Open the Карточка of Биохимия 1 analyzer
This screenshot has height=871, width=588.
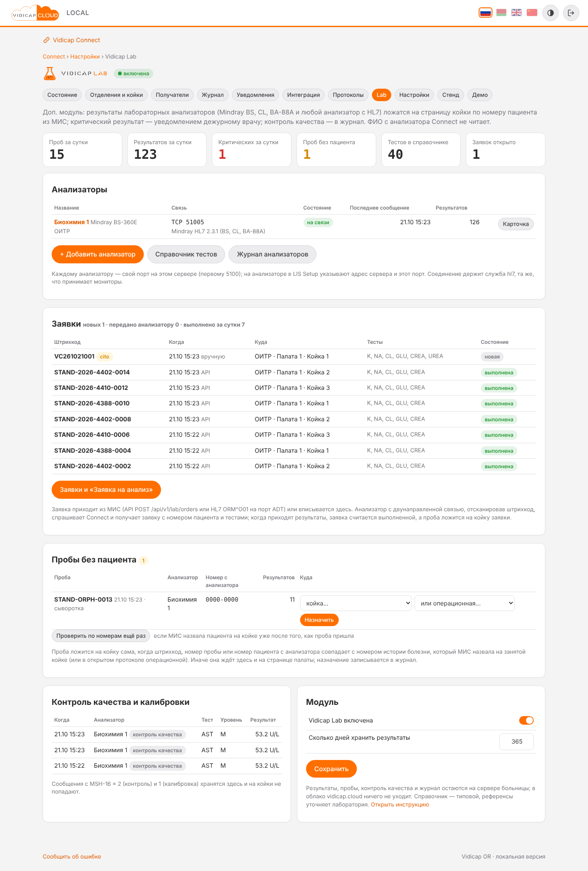516,224
